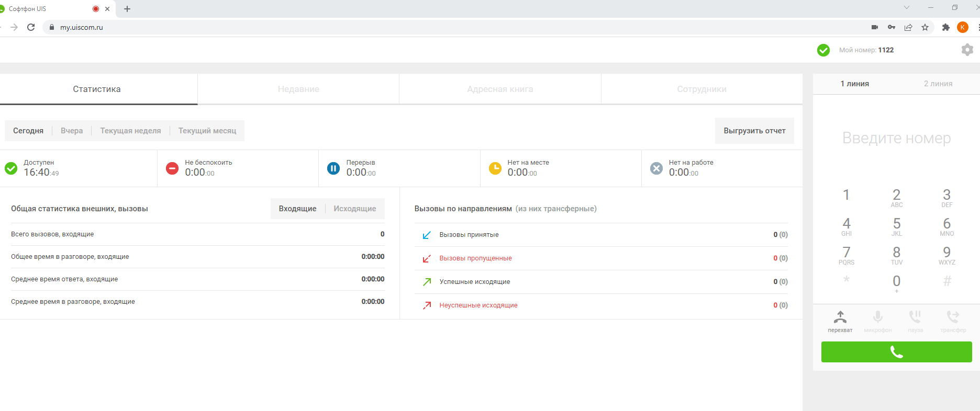Select Входящие calls statistics
This screenshot has height=411, width=980.
click(x=297, y=209)
